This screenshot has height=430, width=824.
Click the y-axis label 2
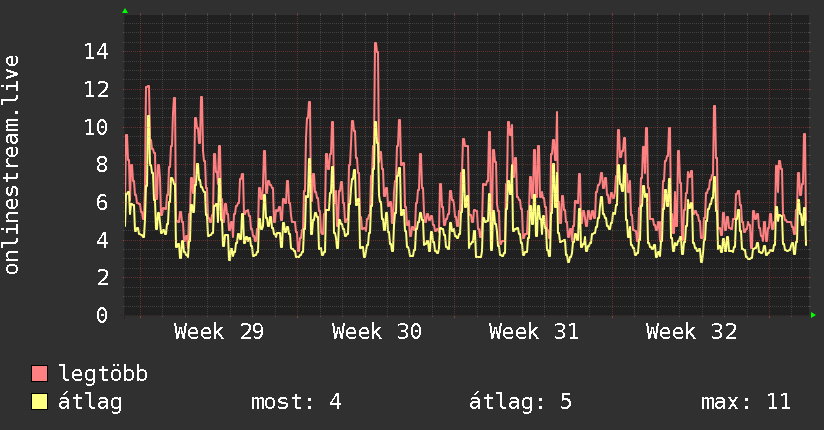pos(102,277)
